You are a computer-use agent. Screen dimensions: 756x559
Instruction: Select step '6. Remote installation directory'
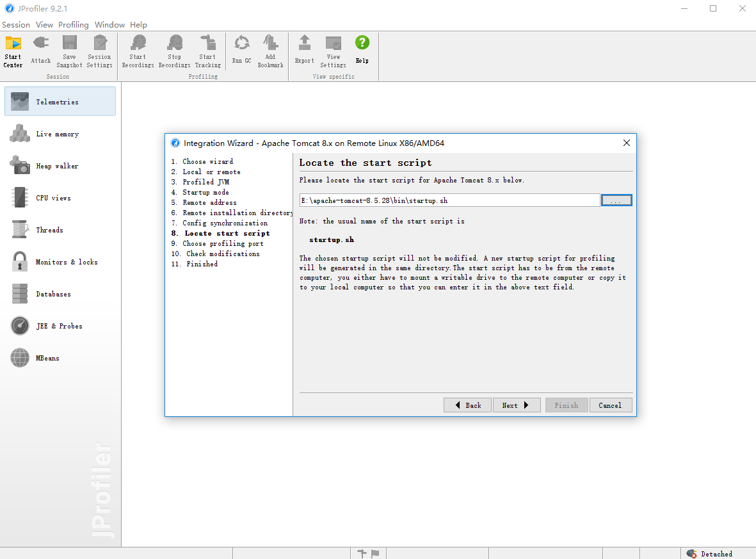tap(232, 213)
